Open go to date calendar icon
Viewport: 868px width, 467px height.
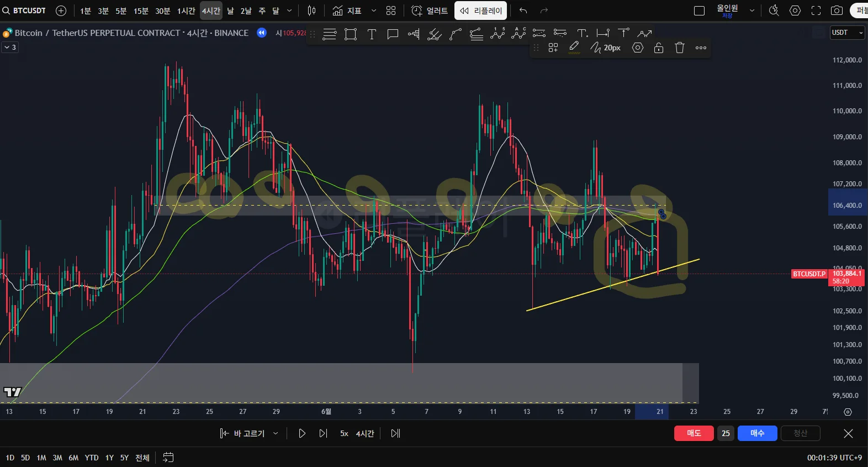click(x=168, y=457)
